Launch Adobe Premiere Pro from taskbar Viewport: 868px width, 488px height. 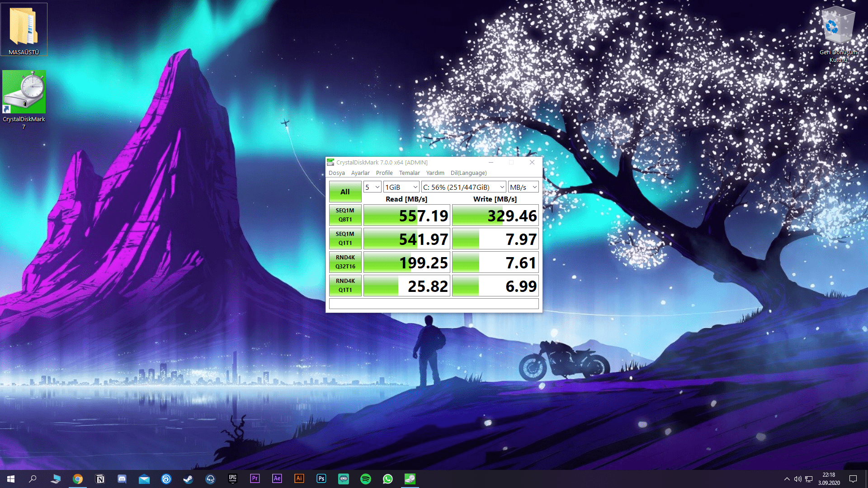click(x=255, y=479)
